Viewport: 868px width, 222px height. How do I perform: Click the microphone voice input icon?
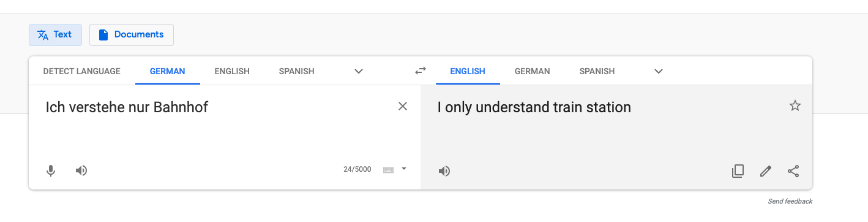click(51, 170)
